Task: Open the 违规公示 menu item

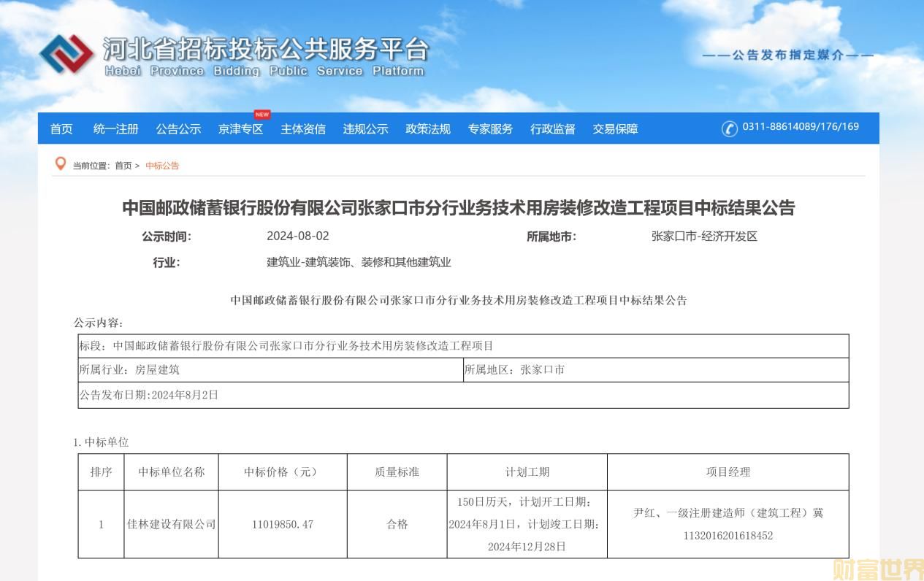Action: (x=366, y=129)
